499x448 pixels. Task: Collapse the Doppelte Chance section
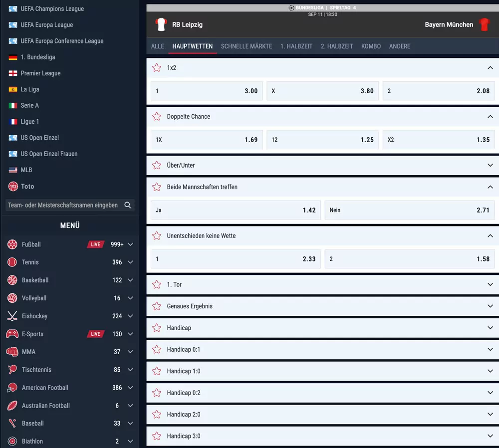click(x=490, y=116)
